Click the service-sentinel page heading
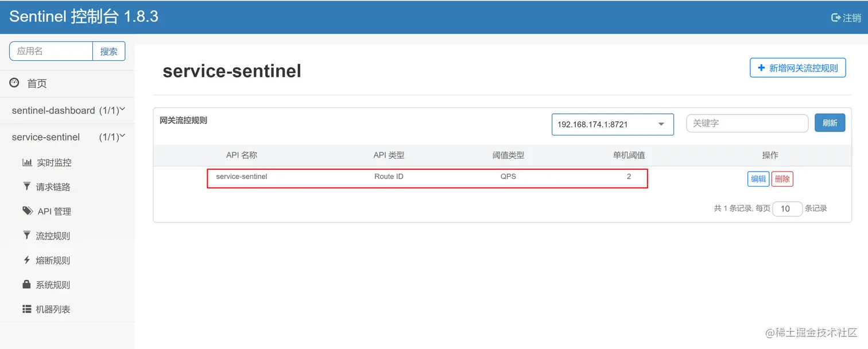This screenshot has height=349, width=868. [232, 71]
